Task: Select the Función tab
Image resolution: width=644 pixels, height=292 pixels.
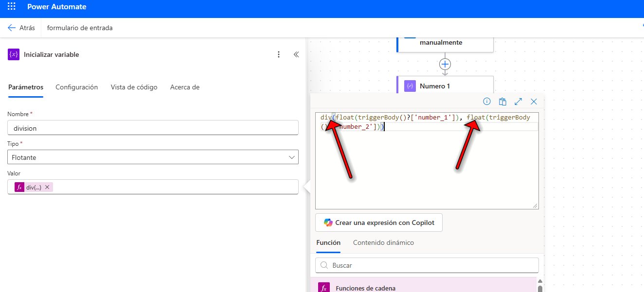Action: coord(328,242)
